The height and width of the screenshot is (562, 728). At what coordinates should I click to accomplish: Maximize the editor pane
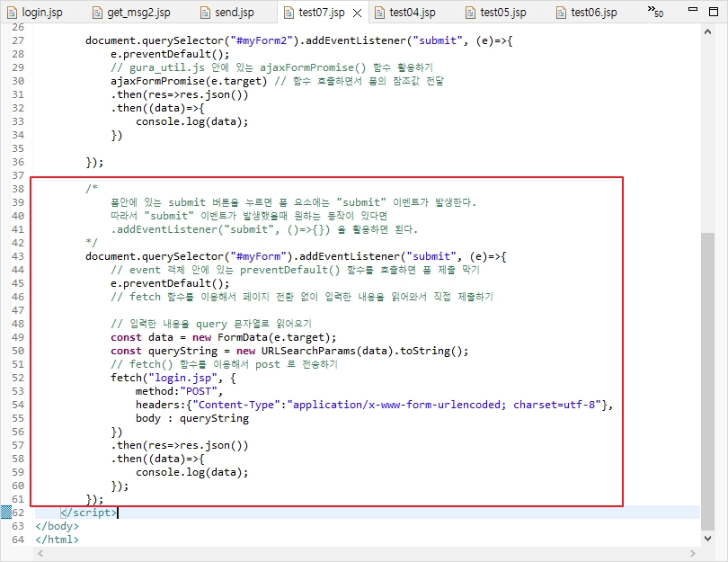pos(714,11)
